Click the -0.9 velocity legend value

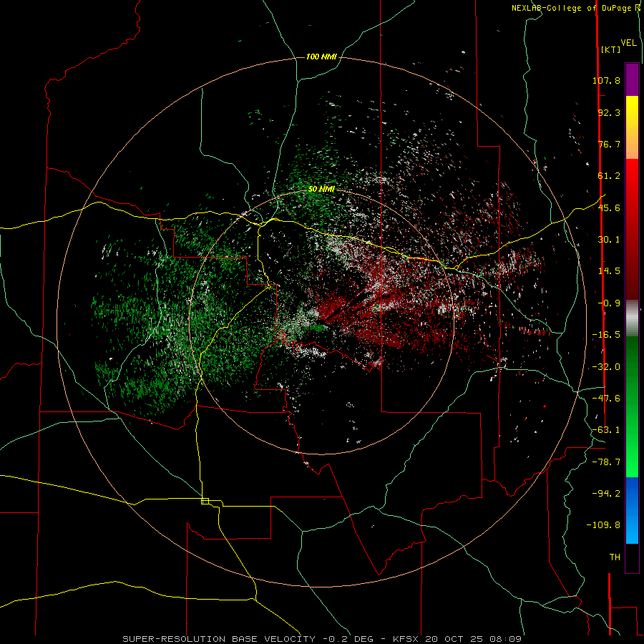pyautogui.click(x=609, y=303)
